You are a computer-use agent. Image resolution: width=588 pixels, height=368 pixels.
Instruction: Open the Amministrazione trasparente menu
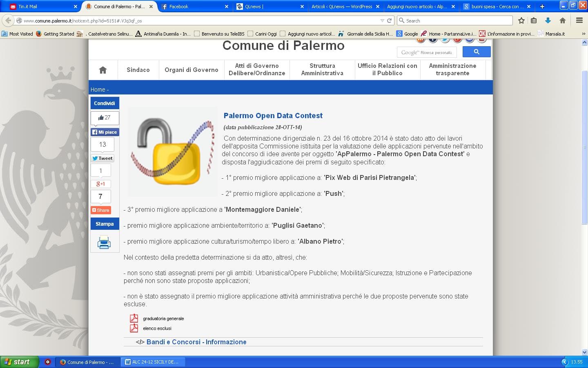point(452,70)
